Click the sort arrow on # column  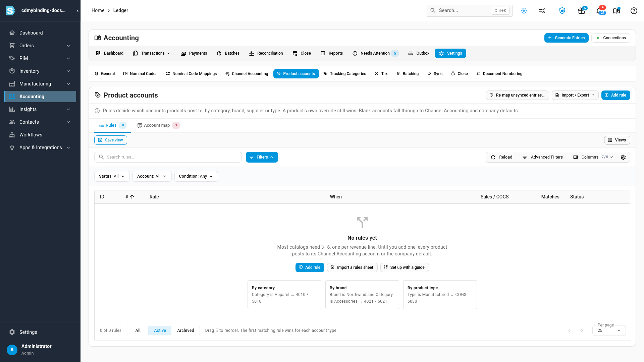tap(132, 197)
